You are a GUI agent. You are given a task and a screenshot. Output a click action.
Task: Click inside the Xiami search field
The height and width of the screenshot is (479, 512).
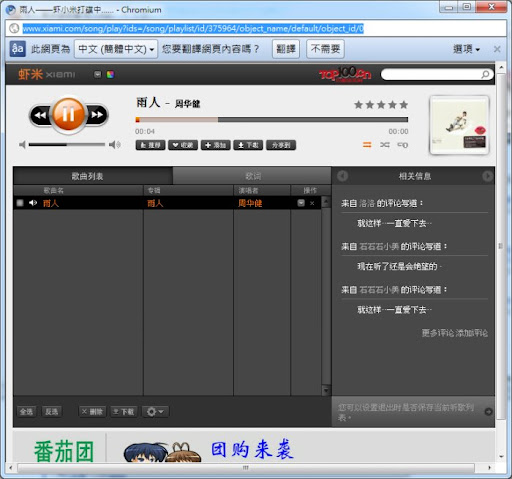pos(432,74)
